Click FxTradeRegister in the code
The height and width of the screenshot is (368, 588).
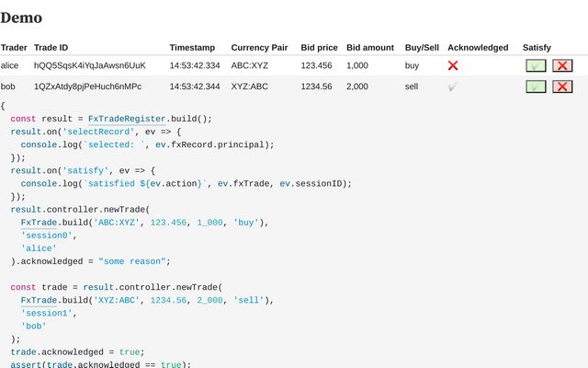(x=127, y=119)
